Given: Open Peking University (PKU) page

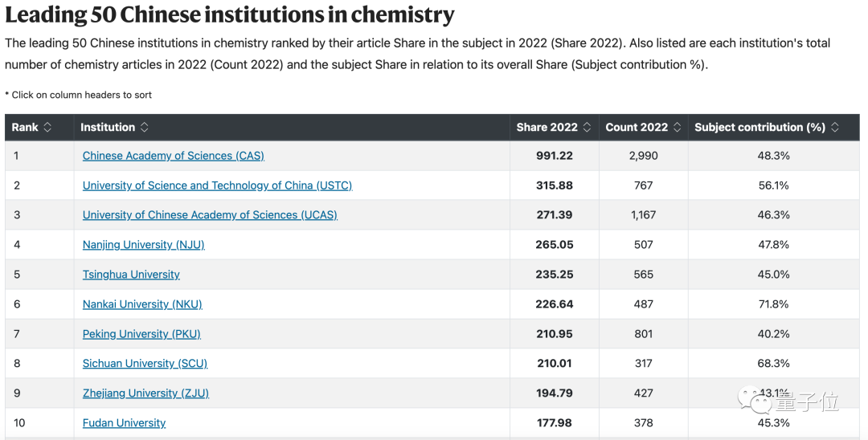Looking at the screenshot, I should [x=141, y=334].
